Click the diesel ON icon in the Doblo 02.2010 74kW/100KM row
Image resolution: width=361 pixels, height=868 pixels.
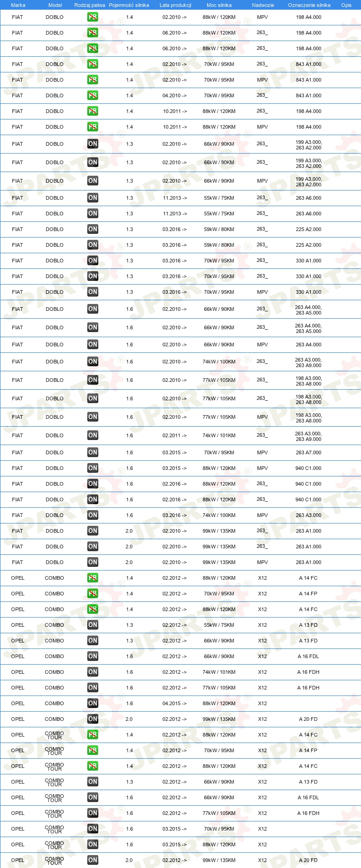(93, 362)
